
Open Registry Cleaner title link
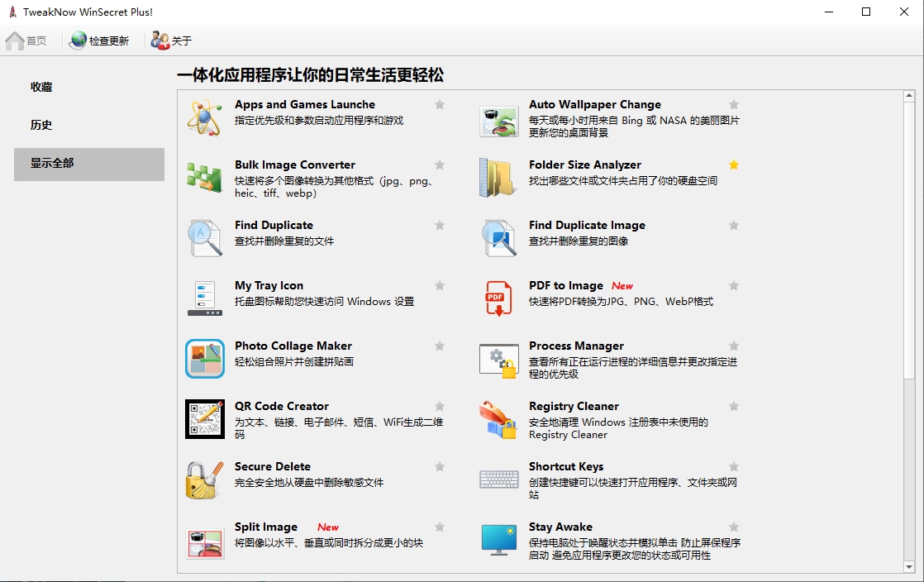[x=574, y=406]
